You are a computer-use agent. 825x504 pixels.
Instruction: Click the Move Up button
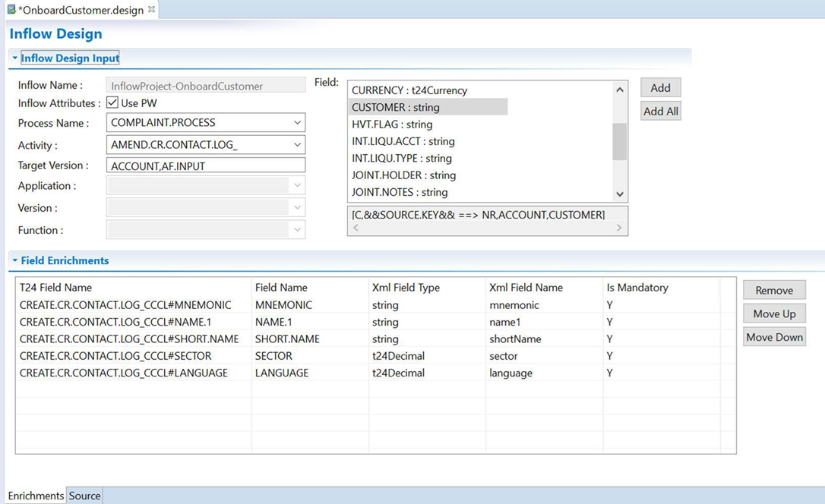click(773, 313)
